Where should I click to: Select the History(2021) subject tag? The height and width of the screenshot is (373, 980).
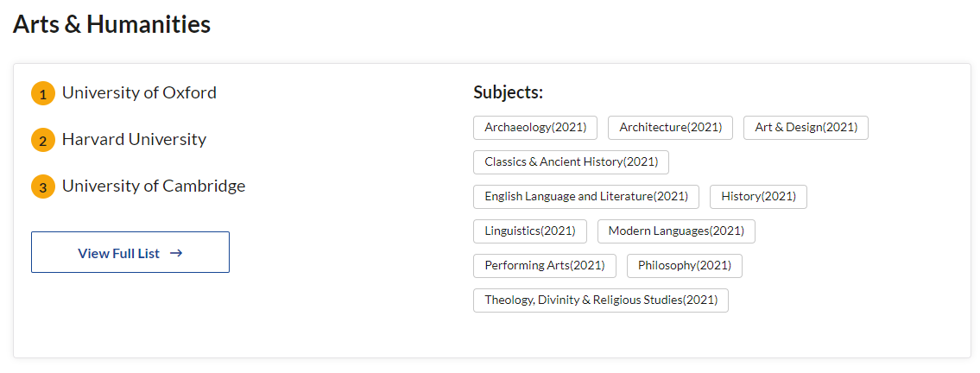click(x=758, y=196)
